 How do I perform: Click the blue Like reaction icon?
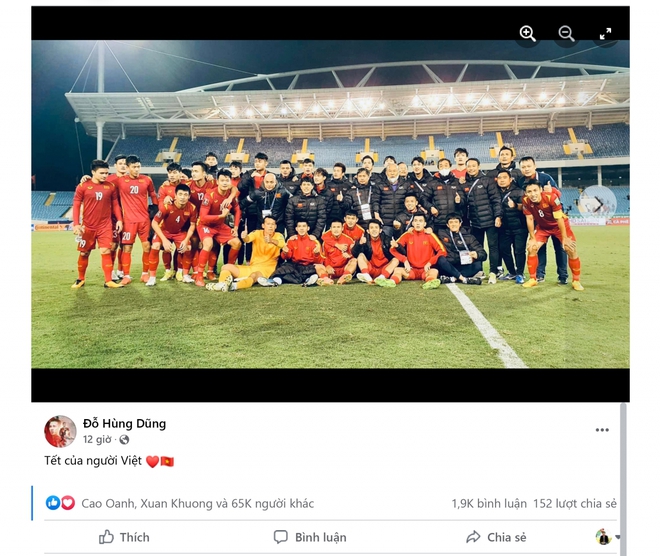(x=53, y=503)
